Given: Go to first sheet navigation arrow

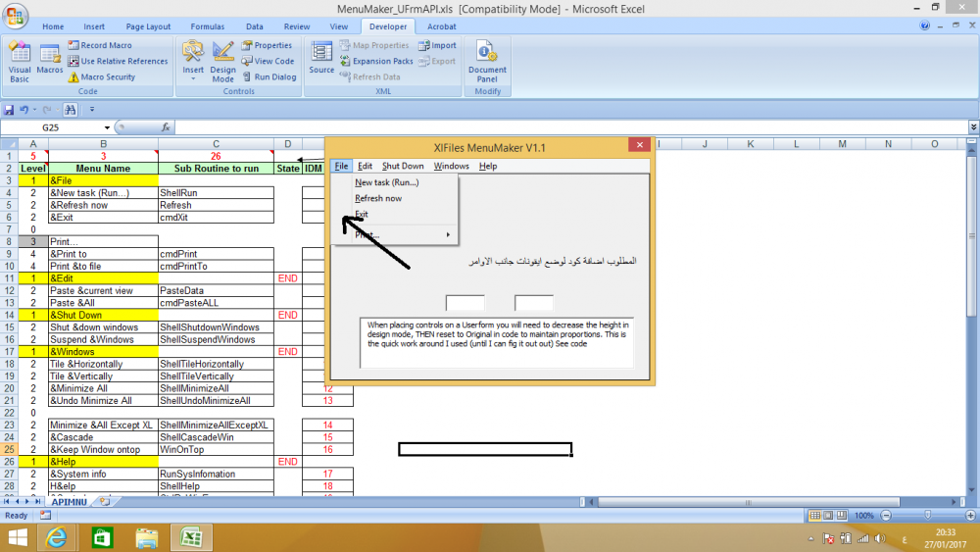Looking at the screenshot, I should coord(8,502).
